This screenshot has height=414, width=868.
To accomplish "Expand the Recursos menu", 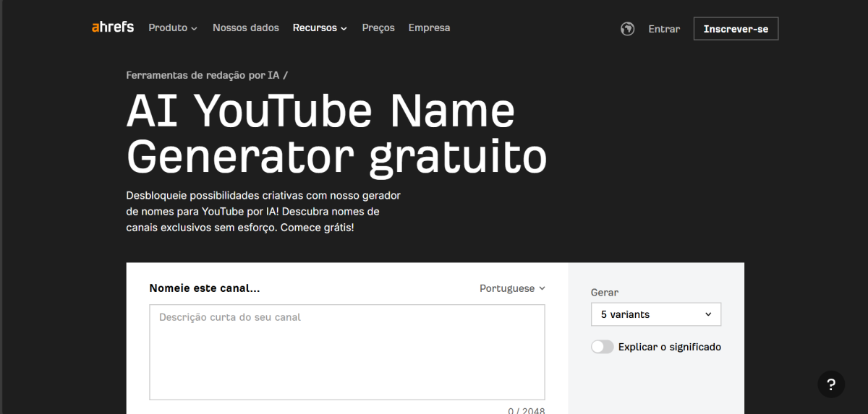I will pos(320,27).
